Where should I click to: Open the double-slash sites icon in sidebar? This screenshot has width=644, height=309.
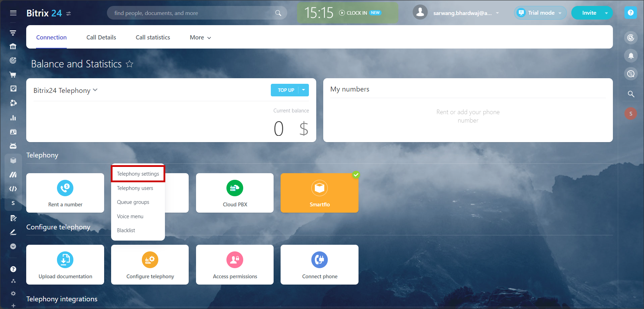coord(13,175)
